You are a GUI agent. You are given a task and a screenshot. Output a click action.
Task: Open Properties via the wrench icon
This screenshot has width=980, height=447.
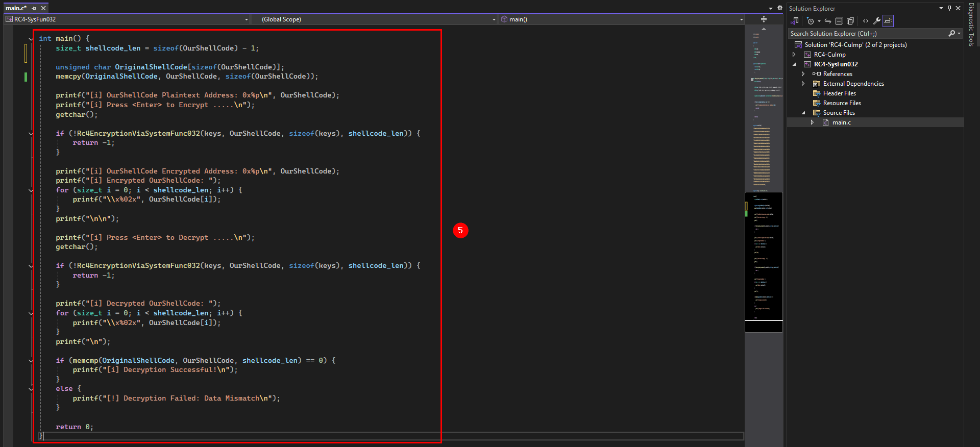click(877, 21)
